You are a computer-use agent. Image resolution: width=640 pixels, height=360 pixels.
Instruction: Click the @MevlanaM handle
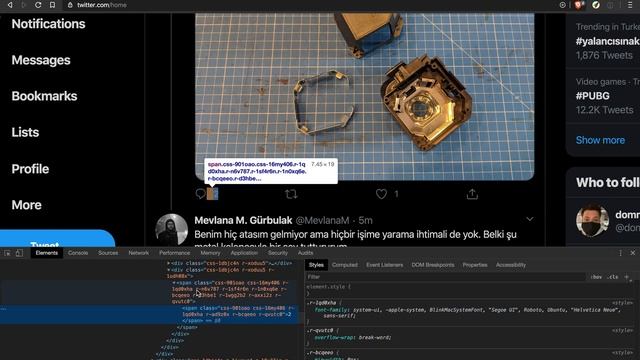coord(322,220)
